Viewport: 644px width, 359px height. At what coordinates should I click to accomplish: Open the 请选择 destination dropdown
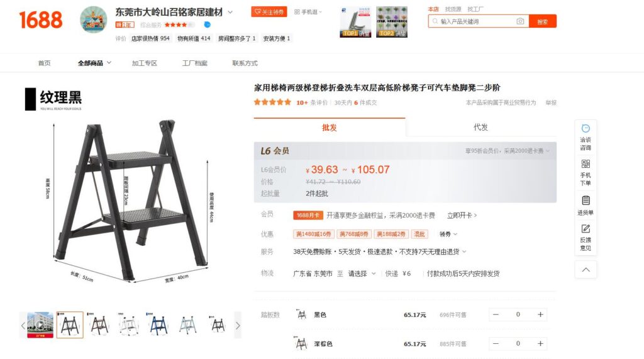tap(362, 273)
